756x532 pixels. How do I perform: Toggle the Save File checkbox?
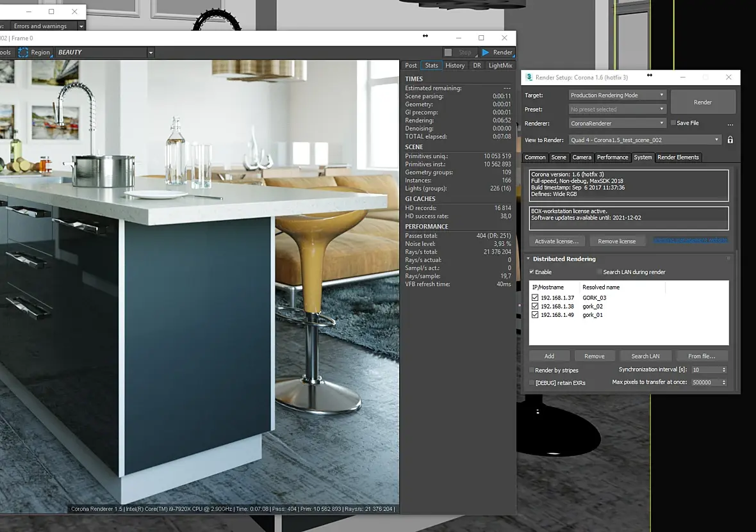pyautogui.click(x=673, y=123)
